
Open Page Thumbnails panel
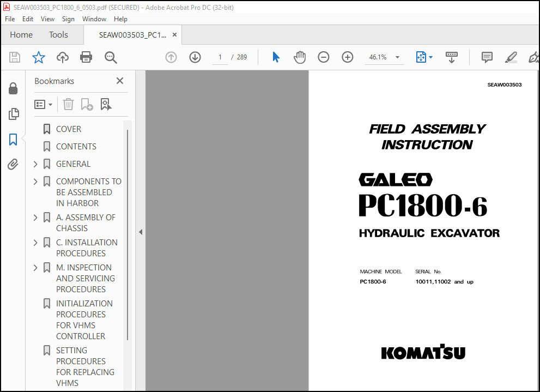(13, 114)
